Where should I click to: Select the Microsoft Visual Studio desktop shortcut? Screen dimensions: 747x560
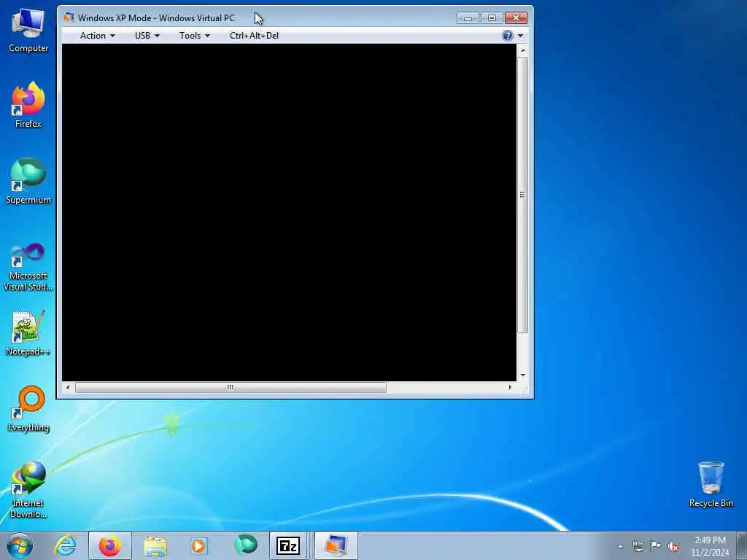point(28,267)
